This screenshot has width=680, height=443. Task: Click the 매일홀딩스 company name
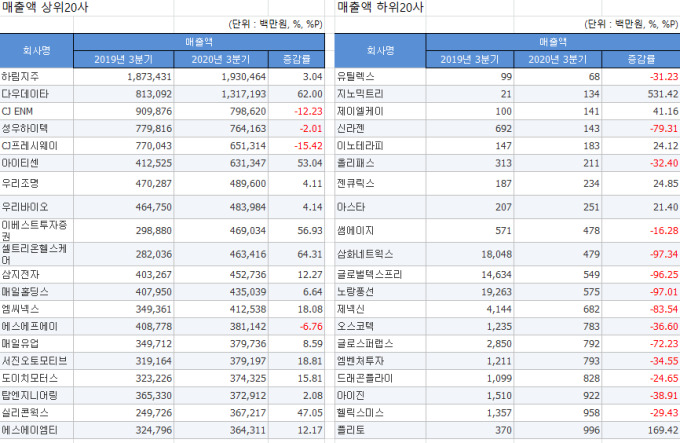pyautogui.click(x=25, y=292)
